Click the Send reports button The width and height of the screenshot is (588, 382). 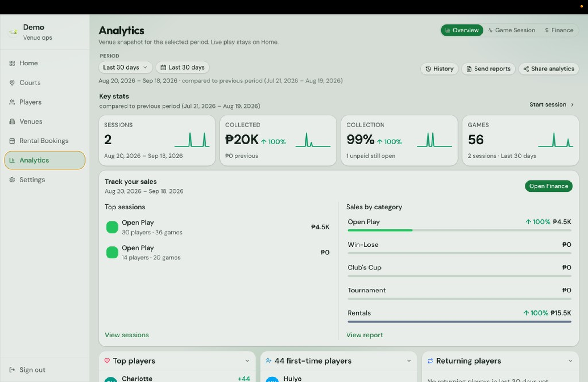(x=488, y=69)
